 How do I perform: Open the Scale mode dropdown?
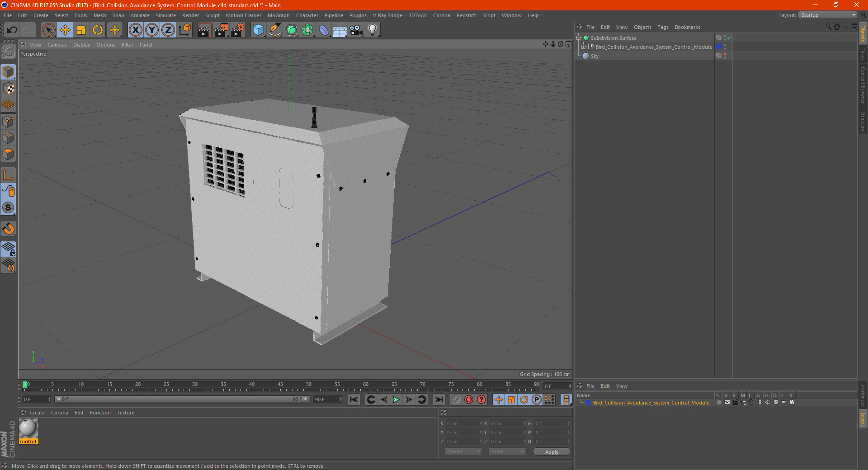tap(507, 451)
